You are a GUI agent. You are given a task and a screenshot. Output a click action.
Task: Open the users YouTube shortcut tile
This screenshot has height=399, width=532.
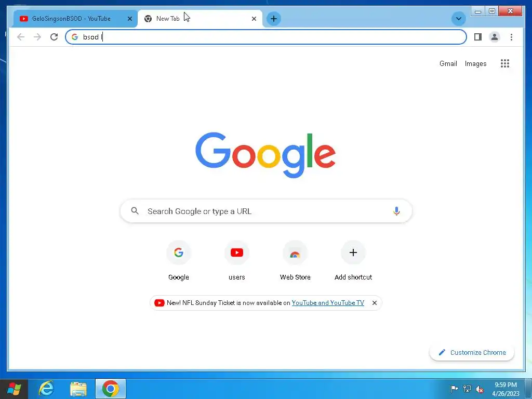[x=237, y=261]
